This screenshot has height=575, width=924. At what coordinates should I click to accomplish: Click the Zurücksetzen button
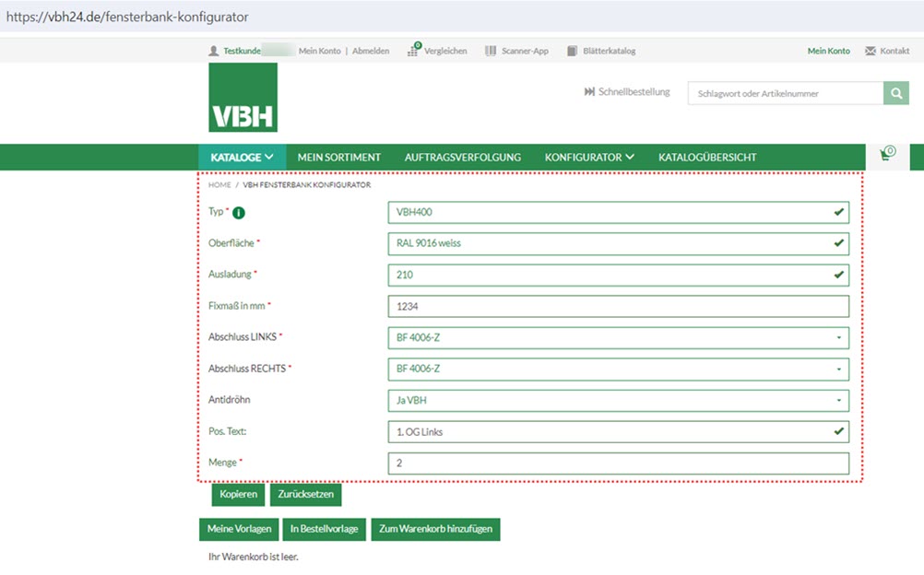pyautogui.click(x=305, y=494)
